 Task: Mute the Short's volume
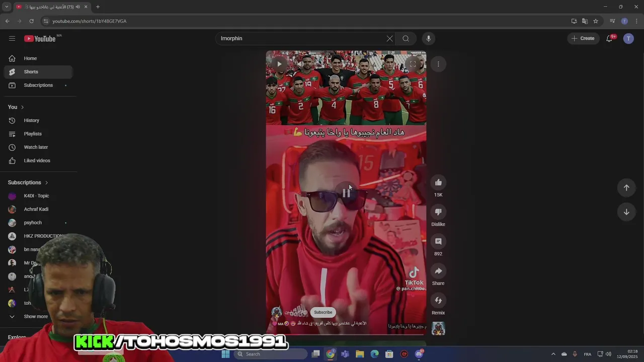point(301,64)
